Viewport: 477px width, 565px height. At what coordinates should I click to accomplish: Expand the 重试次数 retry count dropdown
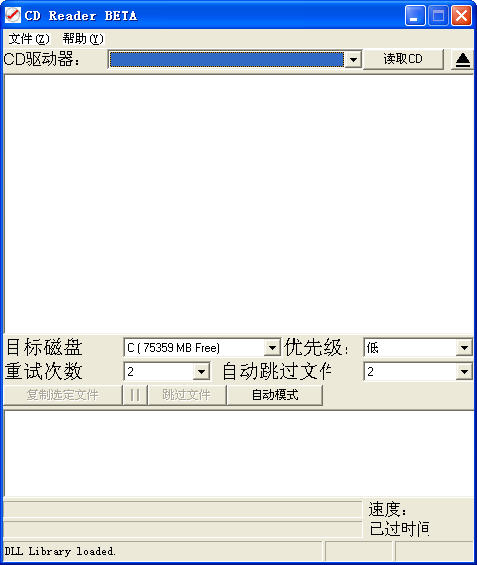[201, 372]
